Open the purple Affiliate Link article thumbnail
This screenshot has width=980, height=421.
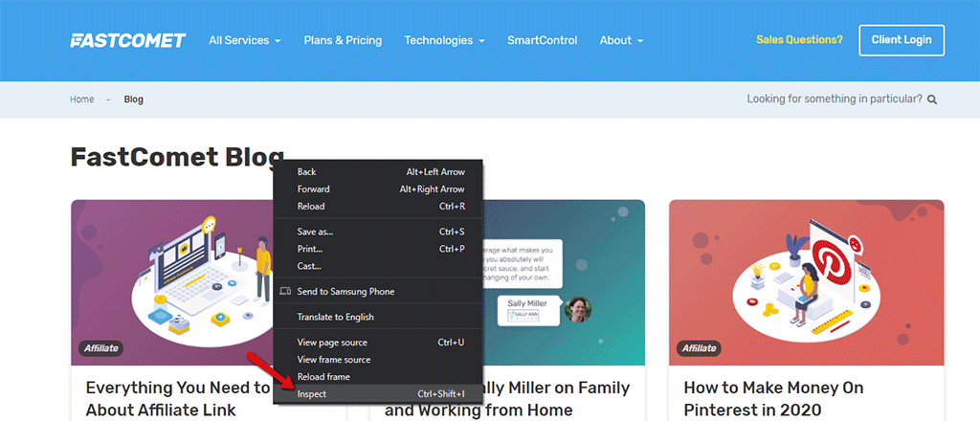[172, 282]
